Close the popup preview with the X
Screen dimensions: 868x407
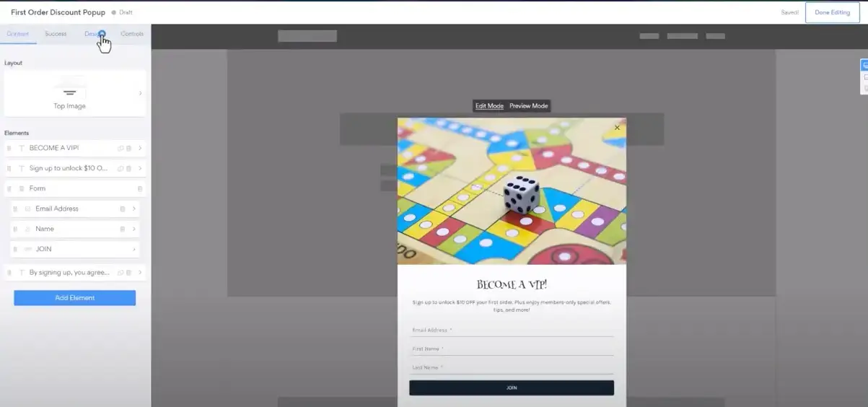(617, 128)
